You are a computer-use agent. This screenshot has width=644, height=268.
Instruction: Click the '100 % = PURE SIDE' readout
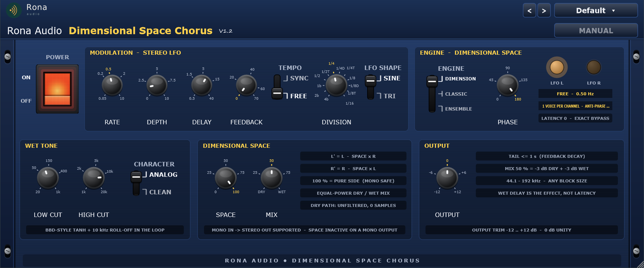pos(353,181)
